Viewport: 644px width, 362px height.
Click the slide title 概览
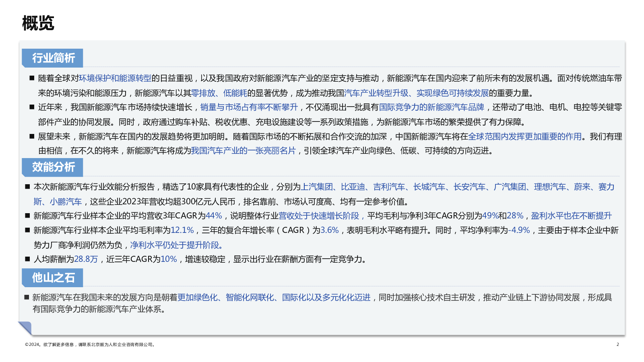click(38, 23)
